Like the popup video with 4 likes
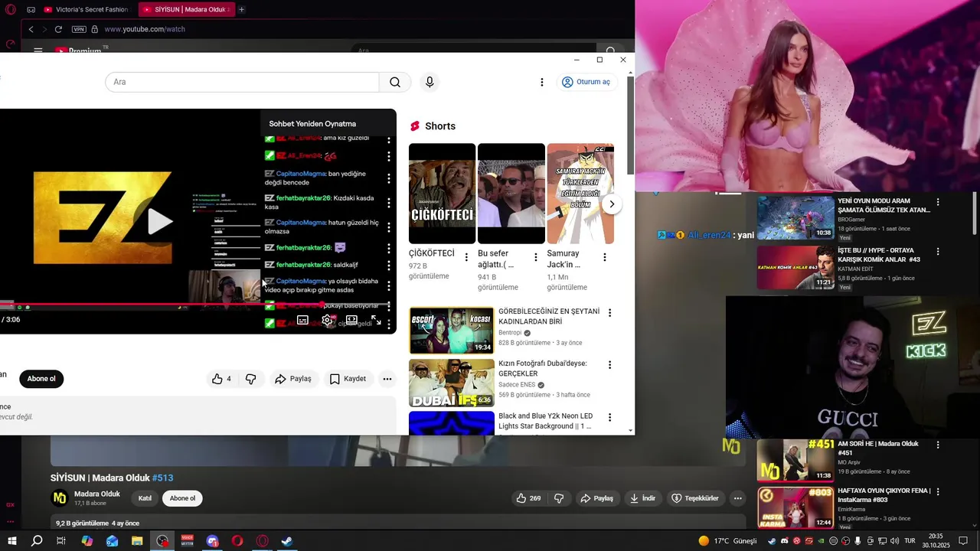The height and width of the screenshot is (551, 980). coord(221,379)
